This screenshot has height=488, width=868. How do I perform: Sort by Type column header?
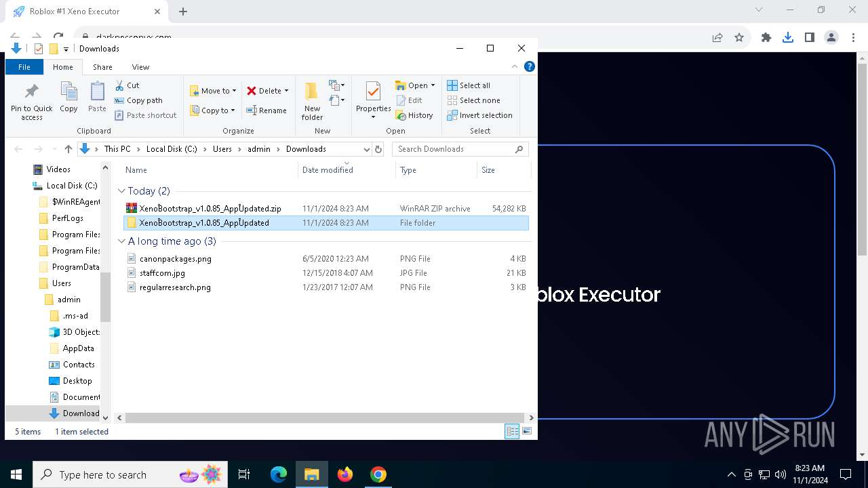pos(436,170)
